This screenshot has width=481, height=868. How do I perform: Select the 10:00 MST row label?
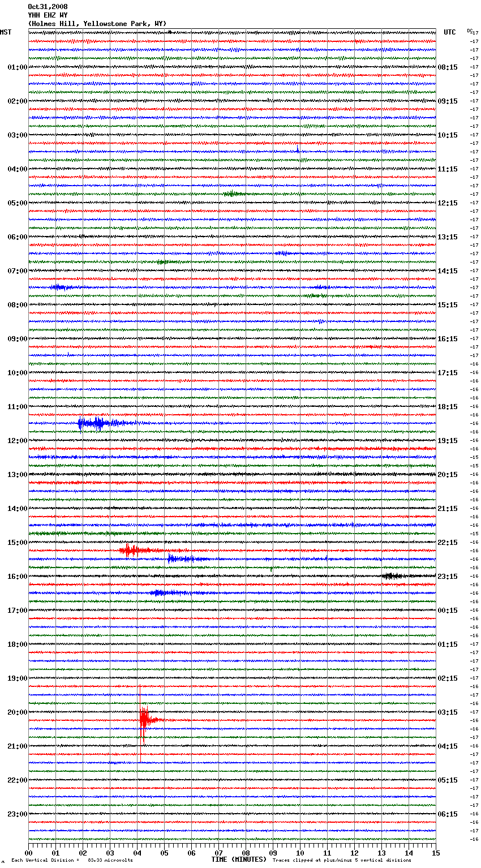tap(18, 373)
